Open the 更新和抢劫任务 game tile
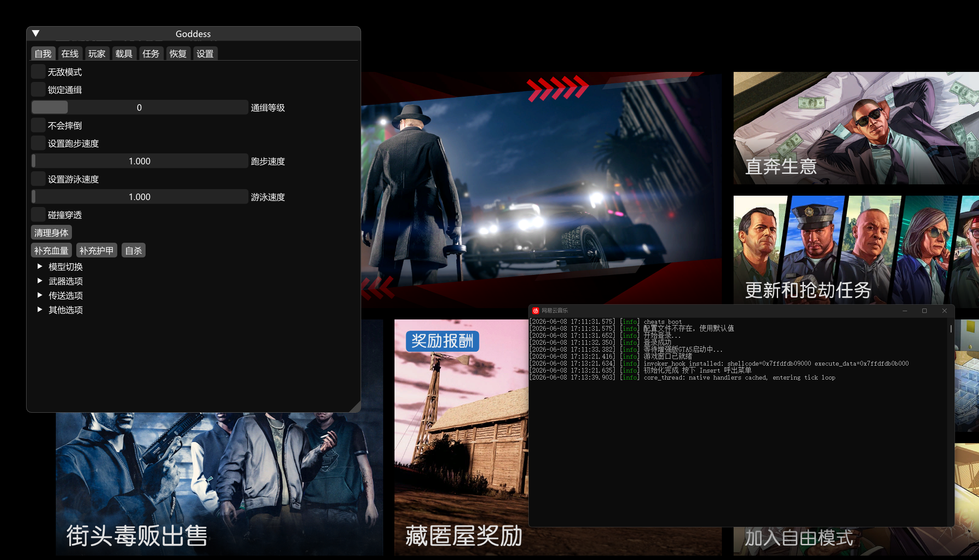The width and height of the screenshot is (979, 560). [856, 251]
